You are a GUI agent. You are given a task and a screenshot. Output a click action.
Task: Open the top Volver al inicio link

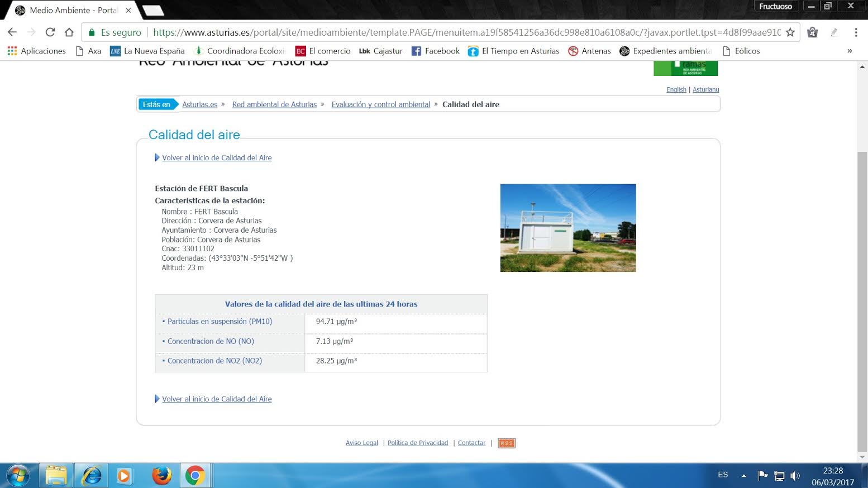(x=217, y=158)
